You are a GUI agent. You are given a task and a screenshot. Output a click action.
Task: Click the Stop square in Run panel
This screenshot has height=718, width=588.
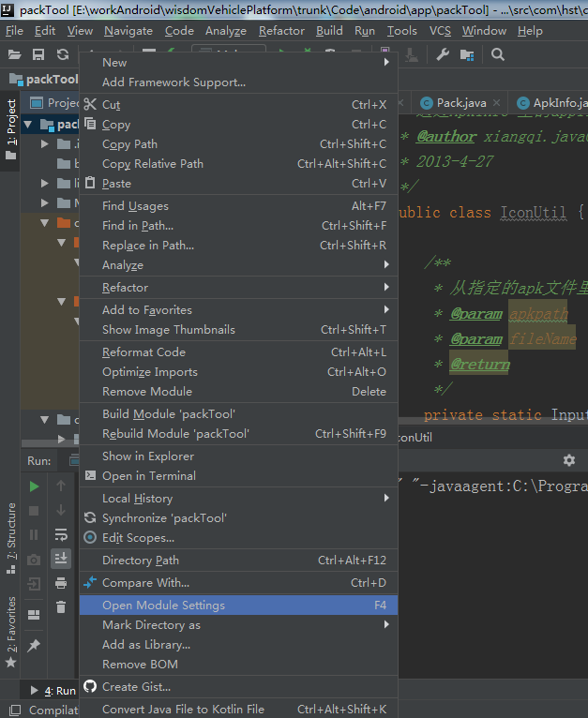(x=34, y=511)
